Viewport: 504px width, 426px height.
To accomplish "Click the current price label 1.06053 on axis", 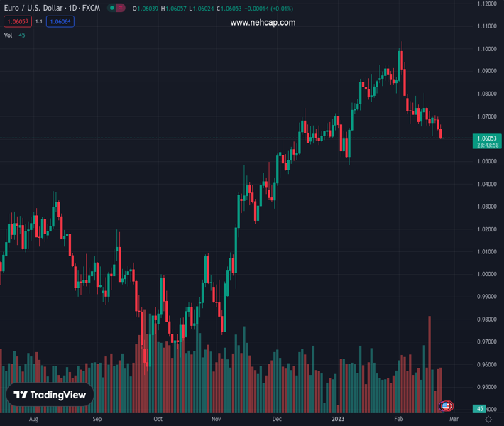I will [x=488, y=138].
